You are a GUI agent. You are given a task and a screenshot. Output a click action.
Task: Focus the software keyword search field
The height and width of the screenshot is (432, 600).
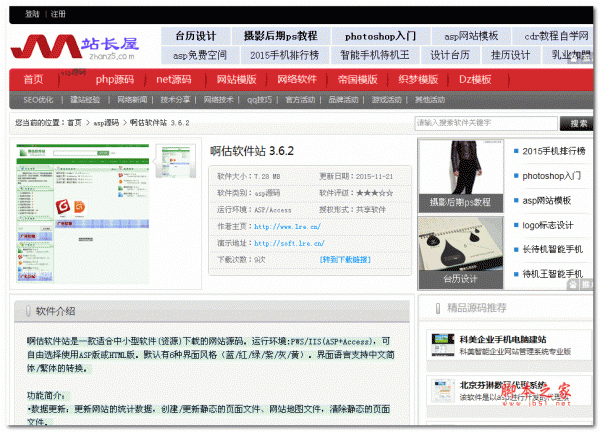486,123
